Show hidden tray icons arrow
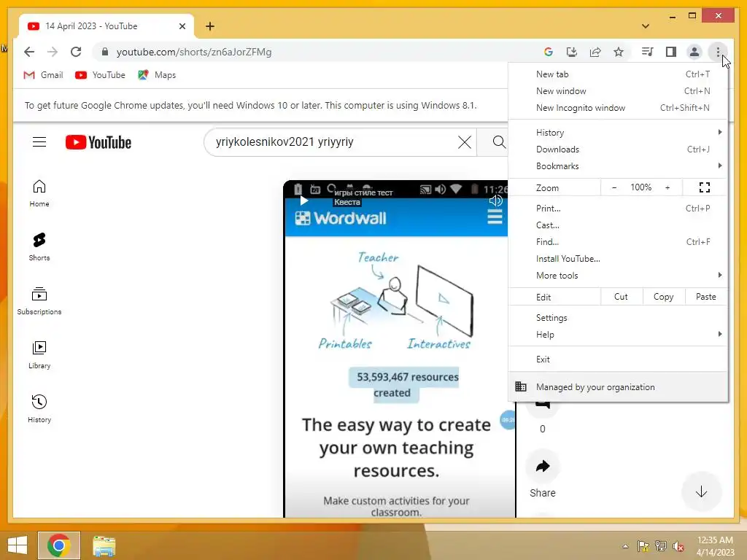747x560 pixels. [x=625, y=546]
